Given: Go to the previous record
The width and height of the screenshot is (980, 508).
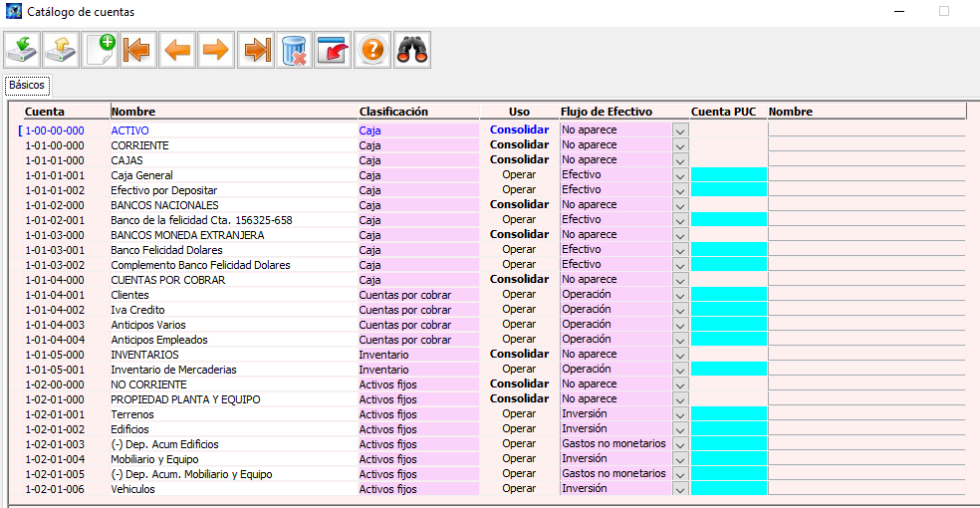Looking at the screenshot, I should [x=177, y=50].
